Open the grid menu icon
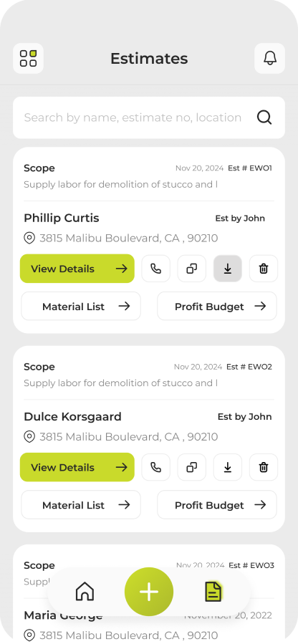This screenshot has width=298, height=644. point(29,58)
